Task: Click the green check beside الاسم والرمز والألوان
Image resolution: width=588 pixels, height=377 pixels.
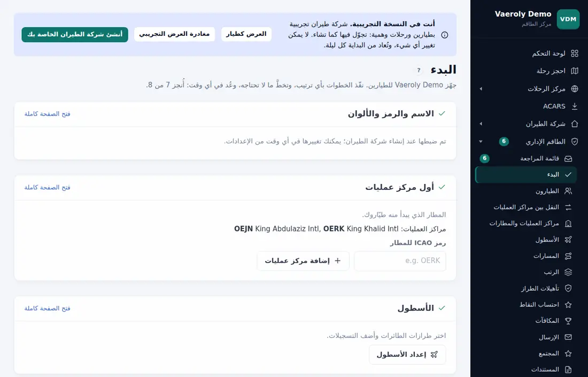Action: pos(442,114)
